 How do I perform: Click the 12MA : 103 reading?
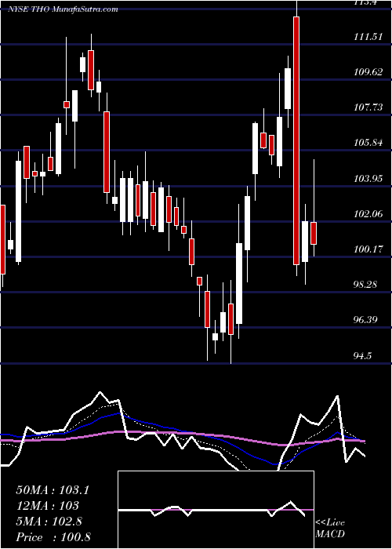(47, 505)
